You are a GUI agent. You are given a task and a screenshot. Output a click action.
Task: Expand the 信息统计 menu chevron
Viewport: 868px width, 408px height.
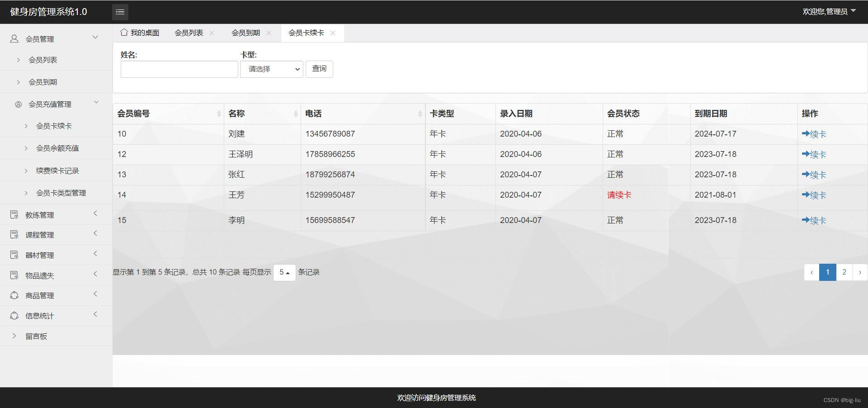pyautogui.click(x=95, y=314)
